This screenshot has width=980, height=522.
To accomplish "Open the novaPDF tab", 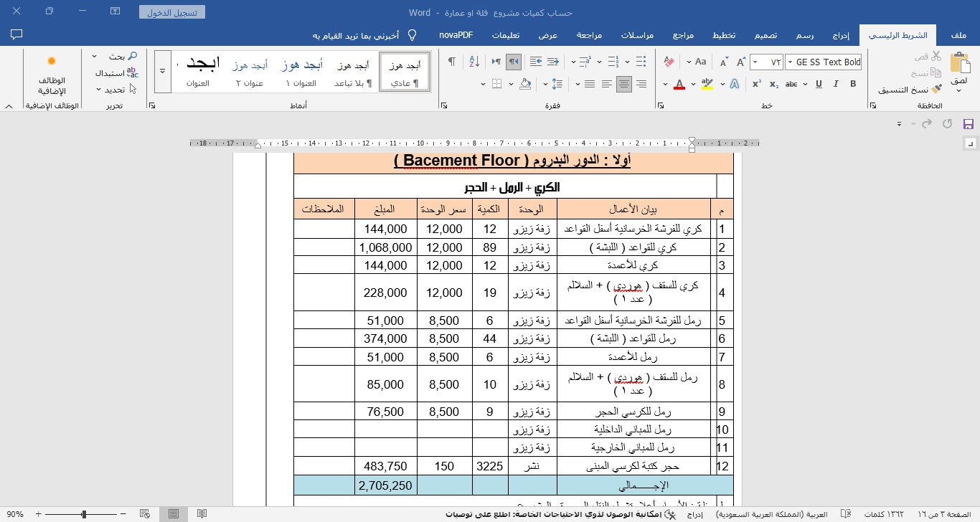I will [456, 34].
